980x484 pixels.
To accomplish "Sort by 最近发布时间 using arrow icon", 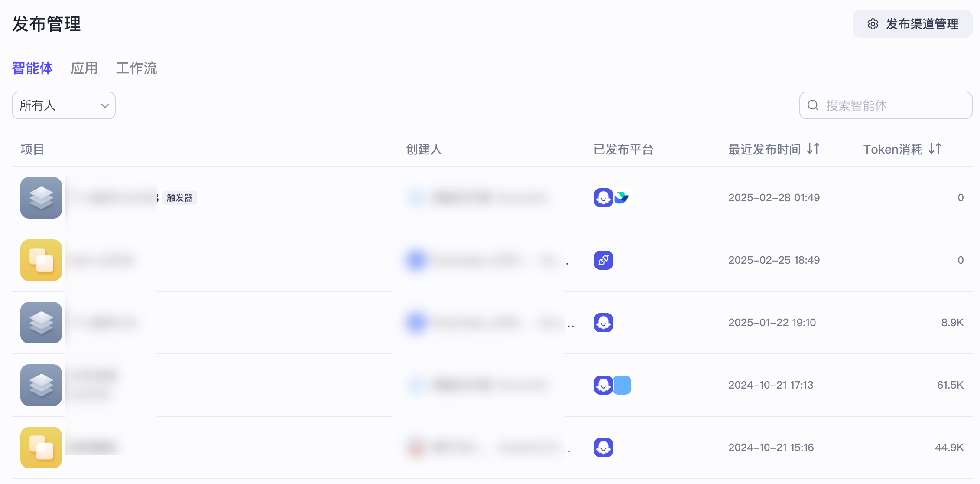I will click(813, 149).
